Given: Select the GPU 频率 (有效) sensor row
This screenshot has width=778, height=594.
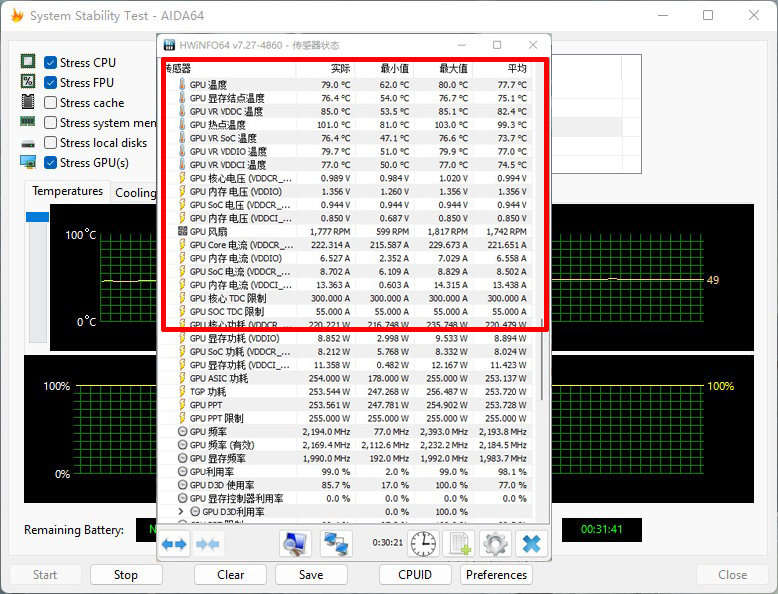Looking at the screenshot, I should [345, 445].
